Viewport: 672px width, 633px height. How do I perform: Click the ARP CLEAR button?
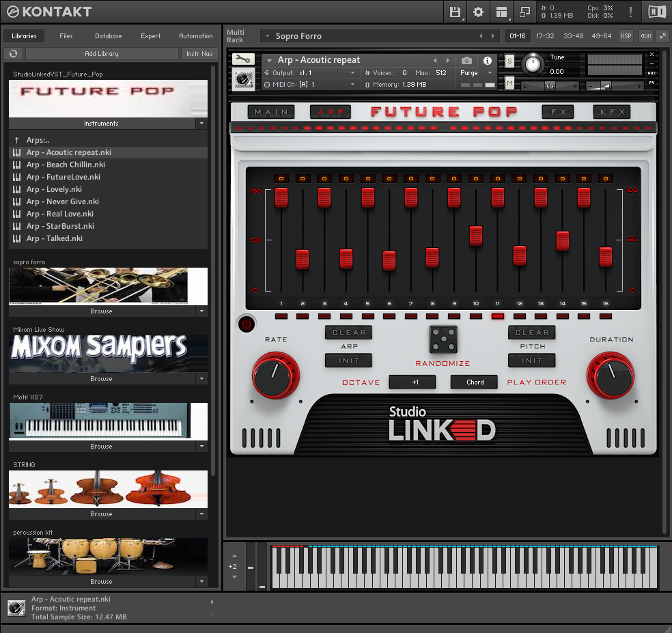[x=349, y=333]
